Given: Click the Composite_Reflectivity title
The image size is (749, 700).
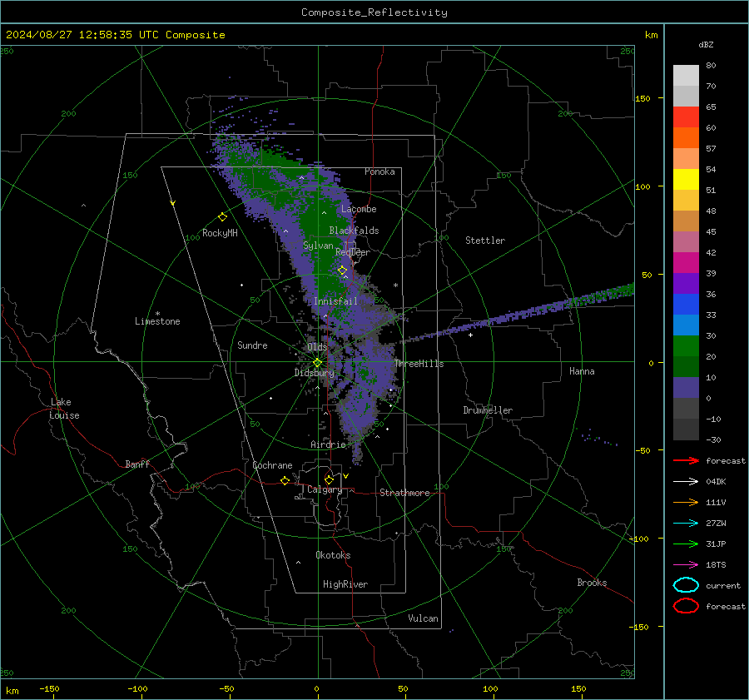Looking at the screenshot, I should click(x=374, y=12).
